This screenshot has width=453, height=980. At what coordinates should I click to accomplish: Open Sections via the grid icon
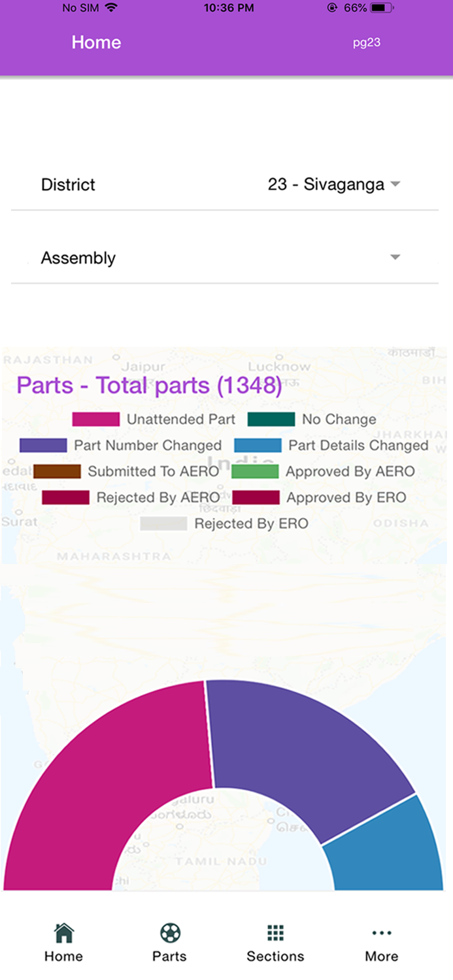(x=275, y=933)
